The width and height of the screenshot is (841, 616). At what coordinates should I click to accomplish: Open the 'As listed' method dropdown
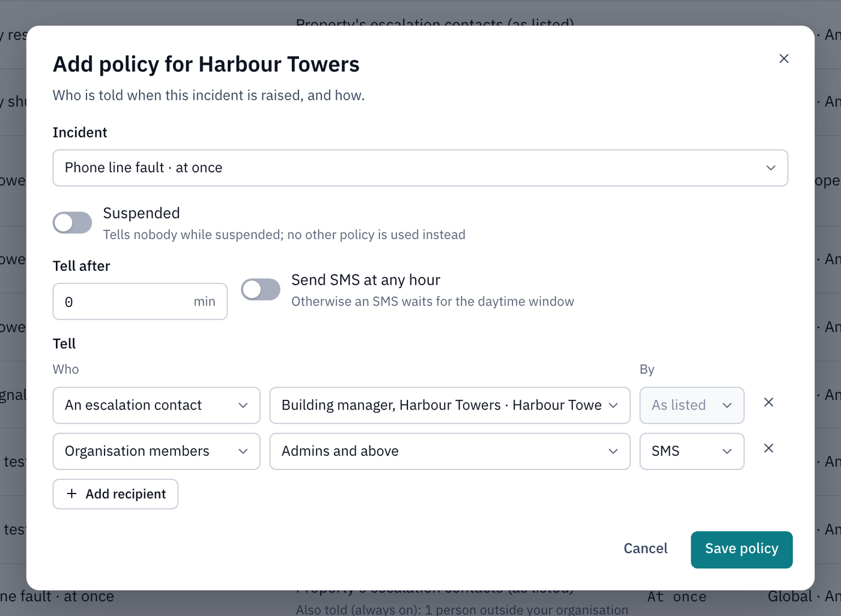tap(692, 405)
